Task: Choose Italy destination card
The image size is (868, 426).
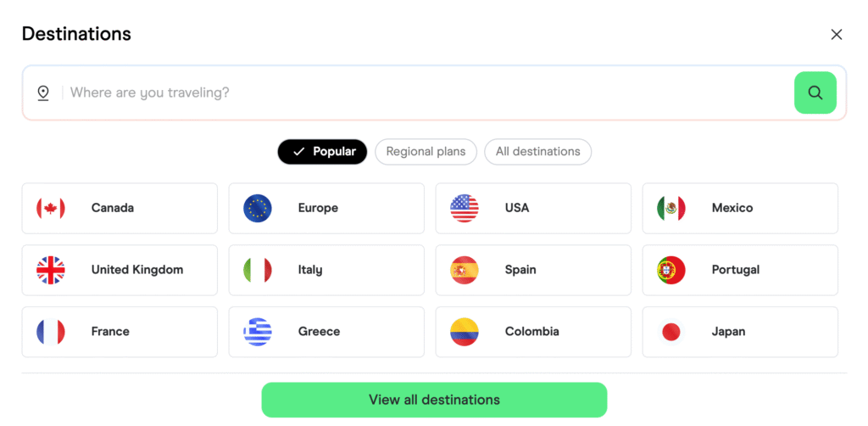Action: coord(326,270)
